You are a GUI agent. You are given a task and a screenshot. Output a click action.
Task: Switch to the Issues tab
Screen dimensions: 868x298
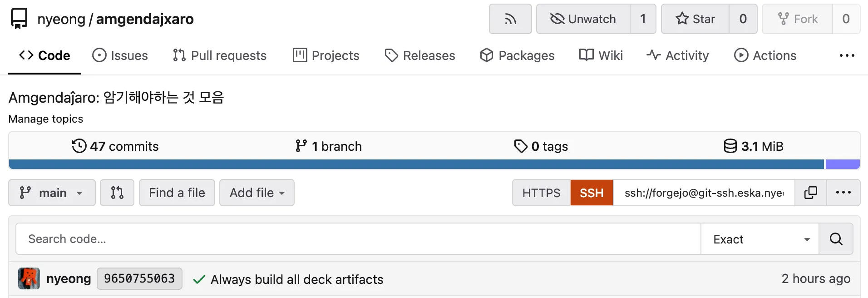point(120,55)
